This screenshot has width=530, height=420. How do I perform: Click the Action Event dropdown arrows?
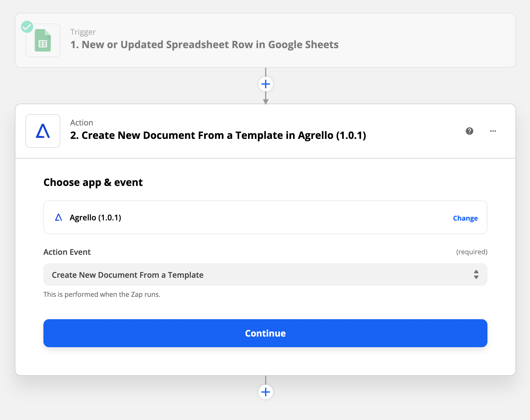pos(476,274)
